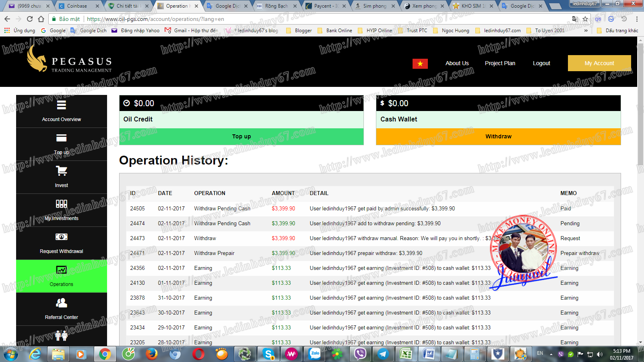Screen dimensions: 644x362
Task: Switch to the KHO SIM tab
Action: click(x=473, y=6)
